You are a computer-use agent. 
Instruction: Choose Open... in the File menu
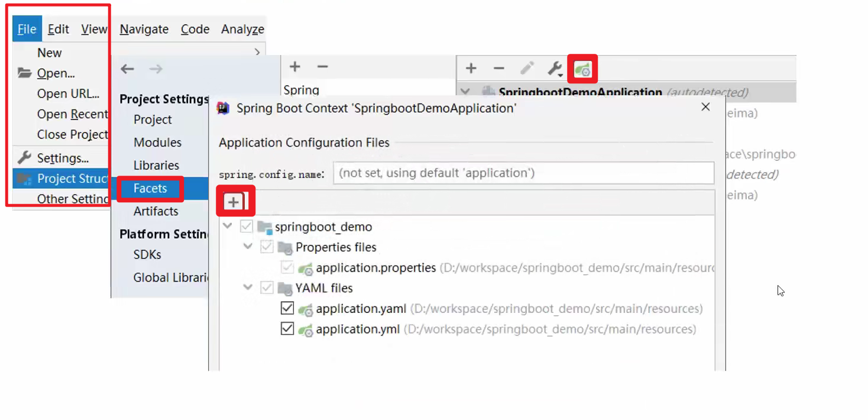click(56, 73)
